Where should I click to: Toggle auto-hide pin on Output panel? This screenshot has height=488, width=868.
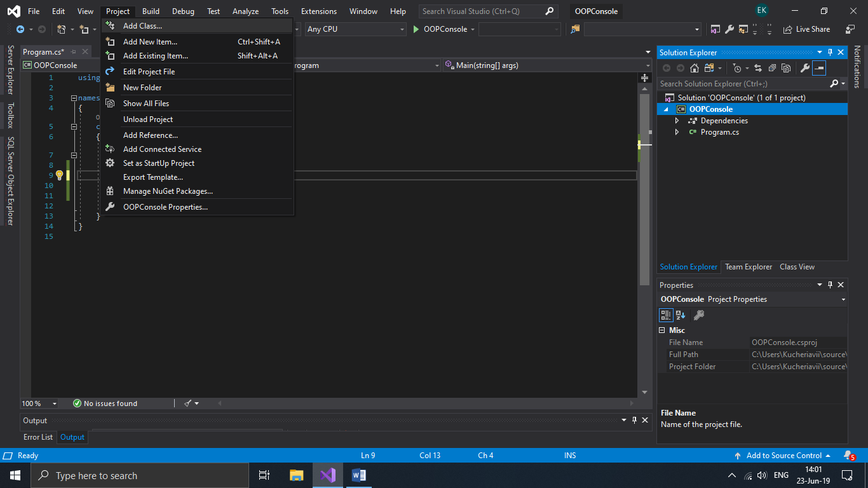tap(634, 420)
